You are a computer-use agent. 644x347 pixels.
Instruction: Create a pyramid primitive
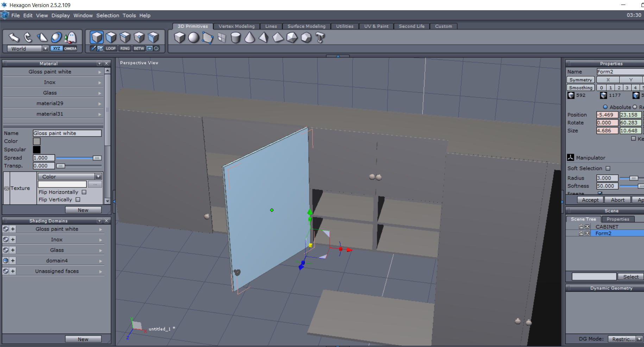coord(264,38)
